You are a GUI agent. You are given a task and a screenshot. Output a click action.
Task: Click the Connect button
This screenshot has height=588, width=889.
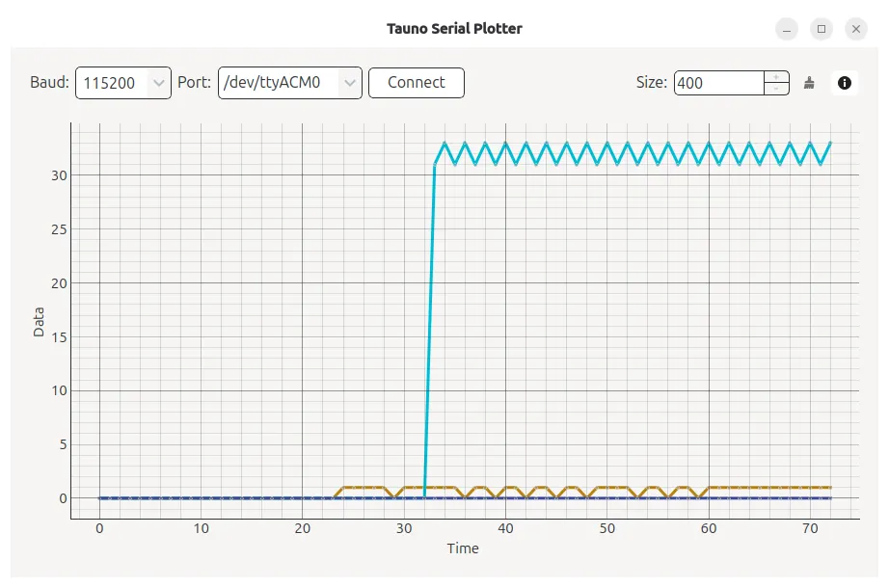point(417,83)
